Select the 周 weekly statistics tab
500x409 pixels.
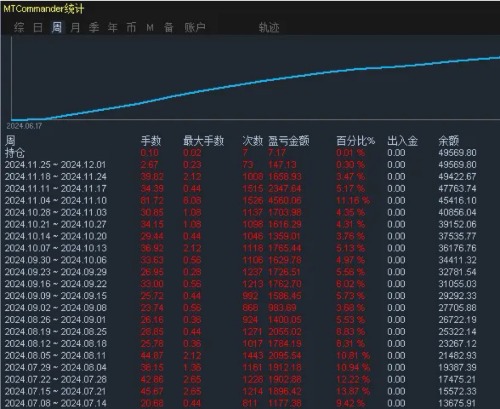pos(57,27)
